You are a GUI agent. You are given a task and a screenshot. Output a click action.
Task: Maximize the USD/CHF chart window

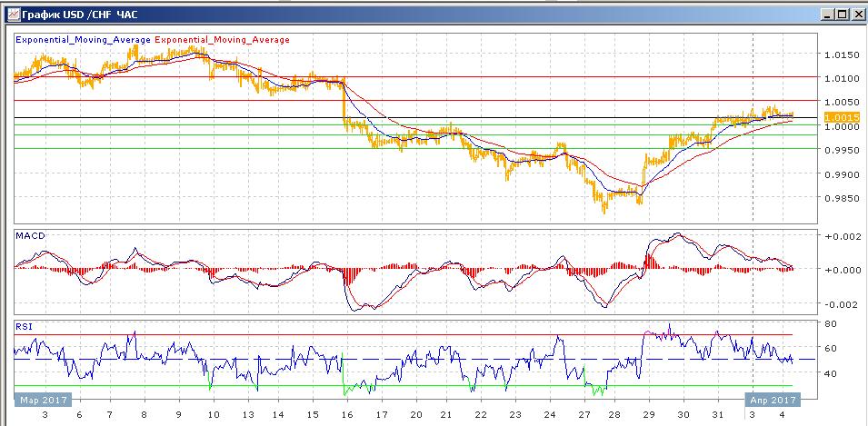pos(842,15)
